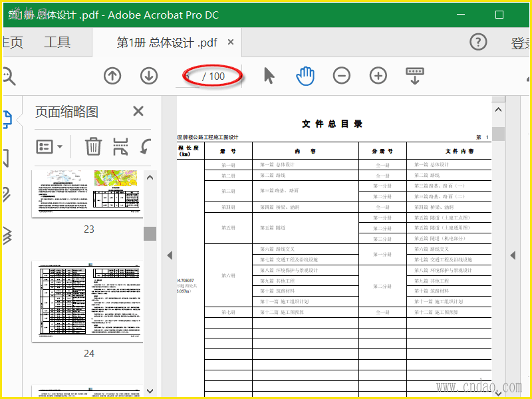Click the 第五篇 隧道（土建通用图）cell
Viewport: 532px width, 399px height.
point(450,228)
